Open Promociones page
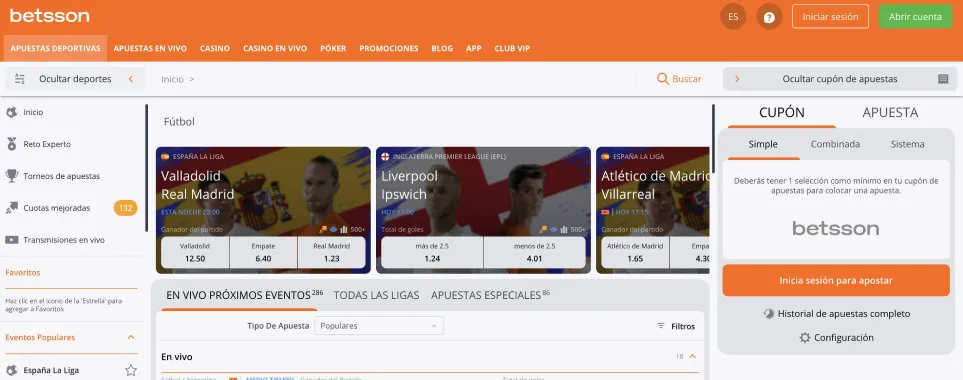The height and width of the screenshot is (380, 963). coord(389,48)
